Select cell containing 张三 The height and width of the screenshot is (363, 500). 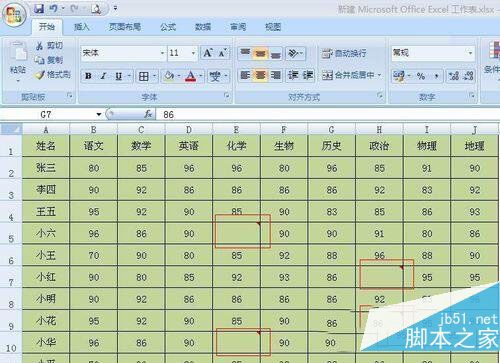click(46, 168)
